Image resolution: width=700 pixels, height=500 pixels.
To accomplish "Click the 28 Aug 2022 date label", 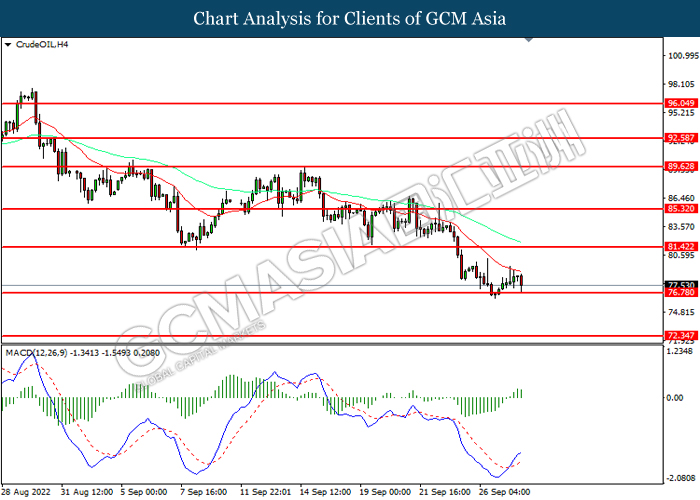I will point(26,492).
